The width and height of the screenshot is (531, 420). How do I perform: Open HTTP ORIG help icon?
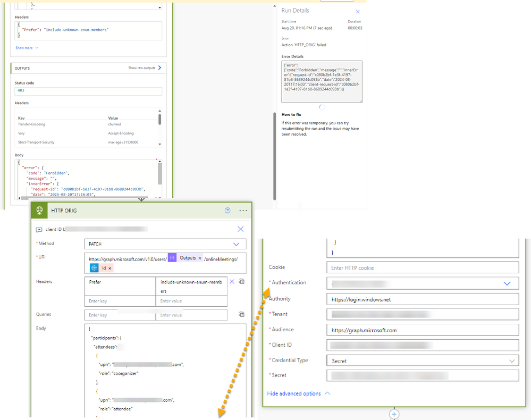pos(227,211)
